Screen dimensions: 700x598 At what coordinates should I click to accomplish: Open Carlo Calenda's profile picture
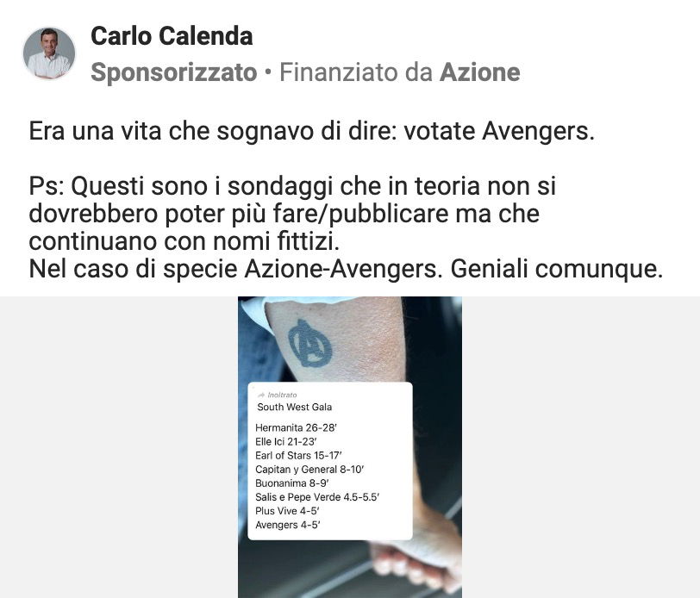49,53
